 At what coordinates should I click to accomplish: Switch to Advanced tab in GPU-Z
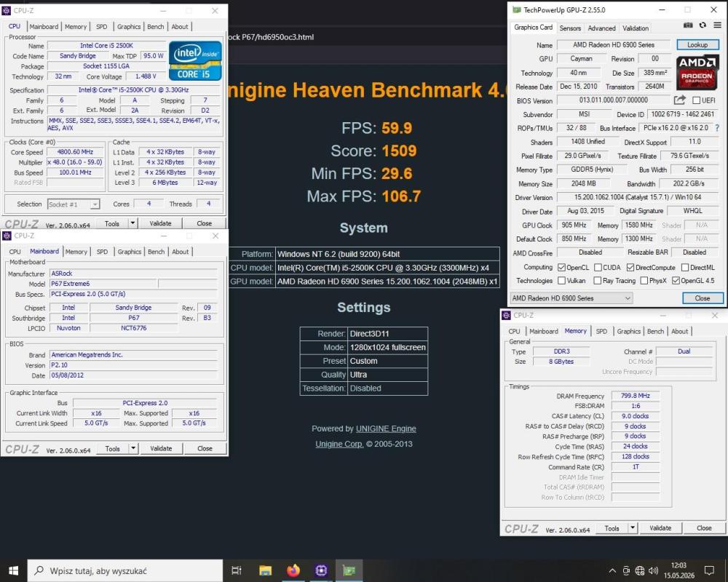click(x=601, y=28)
